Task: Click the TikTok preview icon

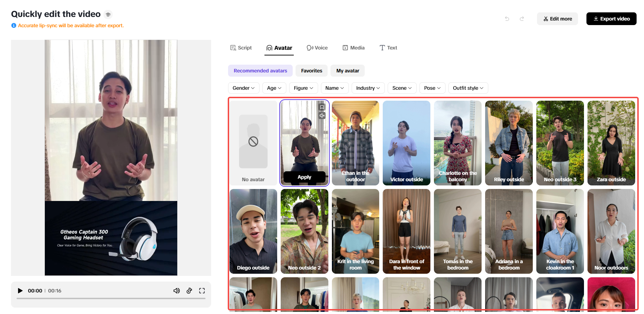Action: point(189,291)
